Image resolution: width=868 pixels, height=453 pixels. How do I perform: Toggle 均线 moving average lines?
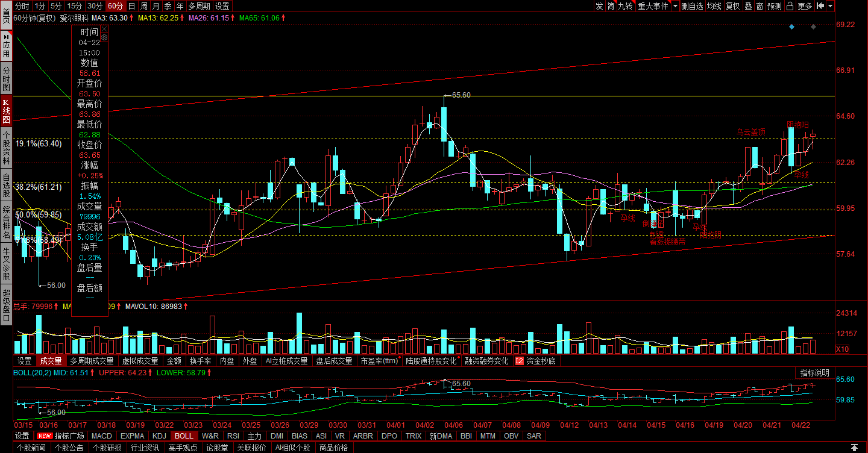(714, 6)
